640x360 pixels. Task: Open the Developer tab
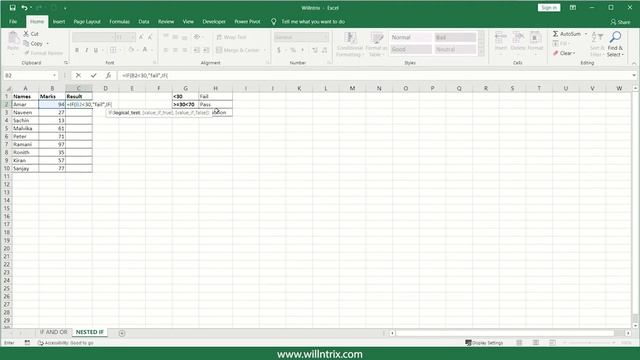[x=214, y=22]
